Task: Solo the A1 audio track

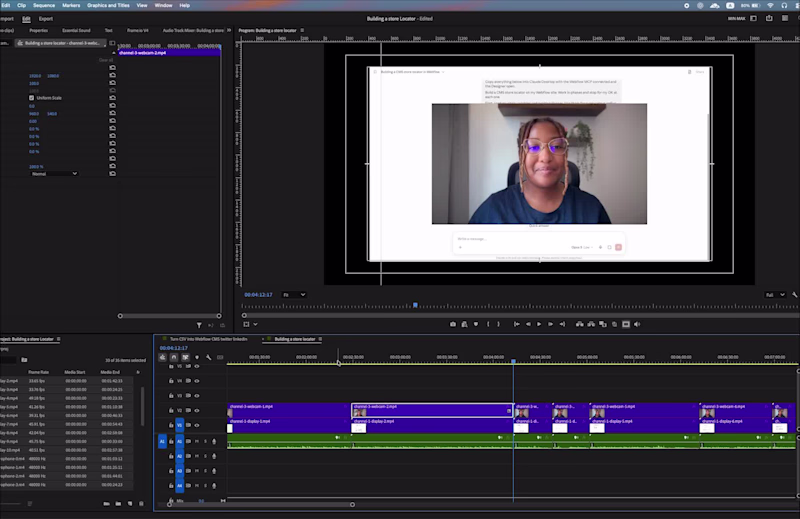Action: click(x=206, y=441)
